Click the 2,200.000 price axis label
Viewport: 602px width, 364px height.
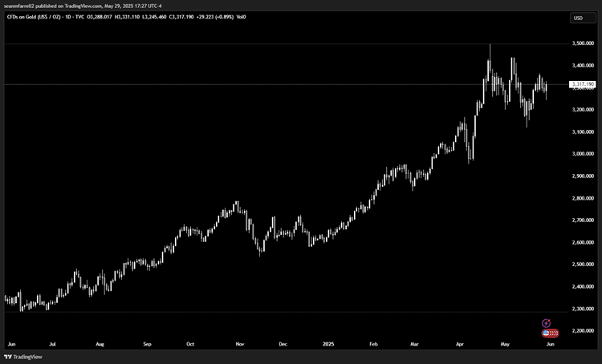pyautogui.click(x=583, y=330)
